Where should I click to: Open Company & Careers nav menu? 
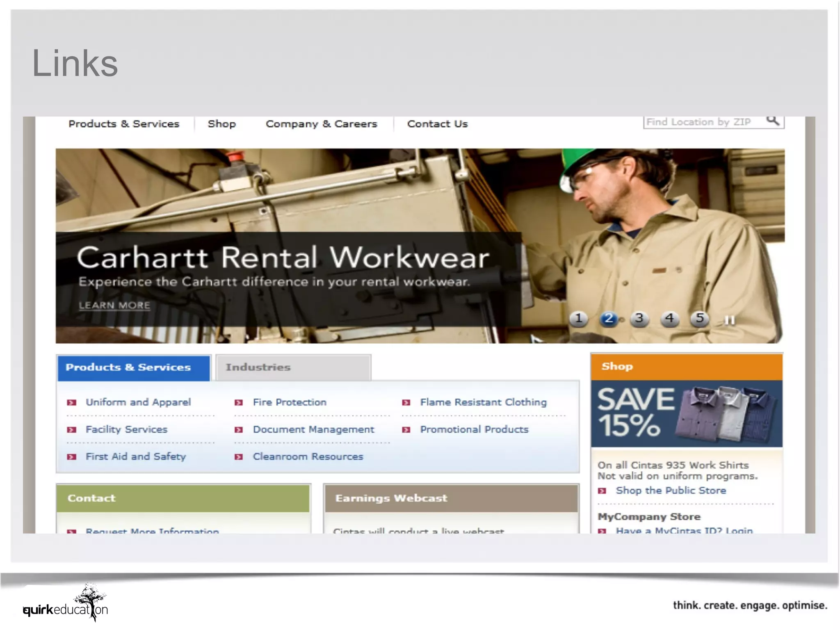[x=321, y=124]
